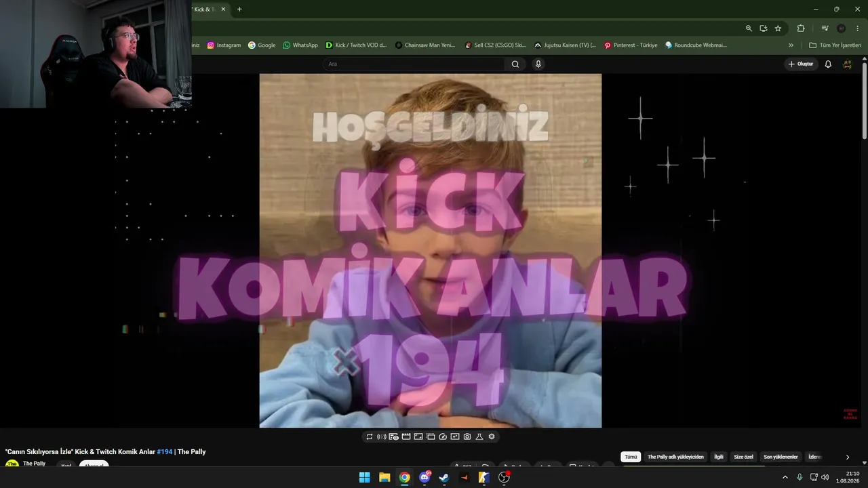868x488 pixels.
Task: Click the pop-out window icon in the player toolbar
Action: tap(431, 436)
